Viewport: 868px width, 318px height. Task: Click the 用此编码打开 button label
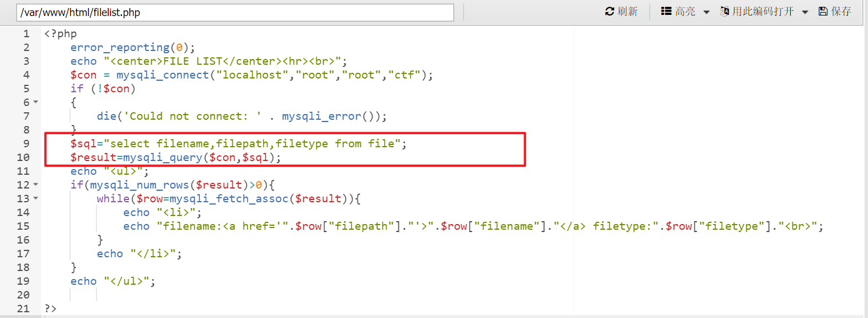point(763,11)
